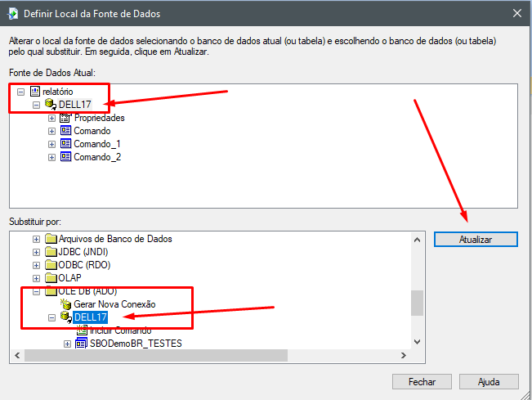The image size is (532, 400).
Task: Open Ajuda help button
Action: 489,382
